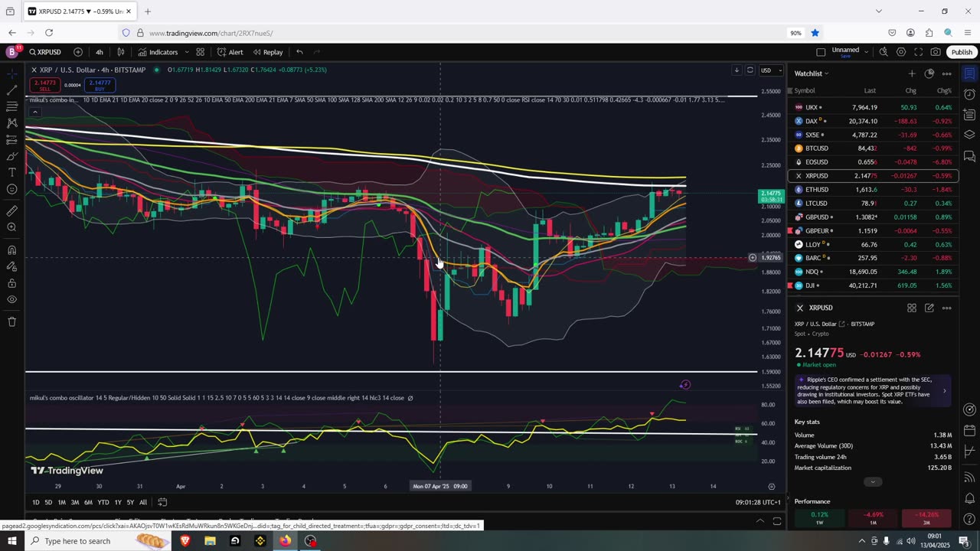
Task: Toggle magnet mode for drawings
Action: point(11,250)
